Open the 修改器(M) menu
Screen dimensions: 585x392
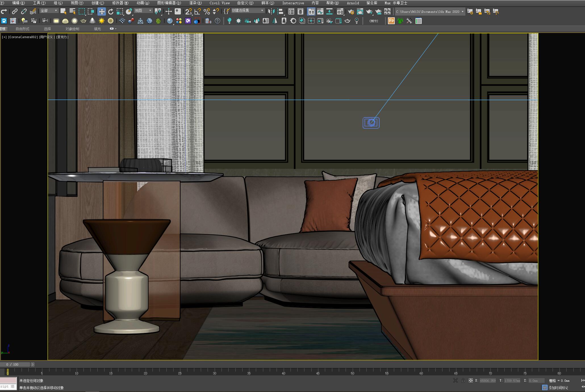pos(120,3)
